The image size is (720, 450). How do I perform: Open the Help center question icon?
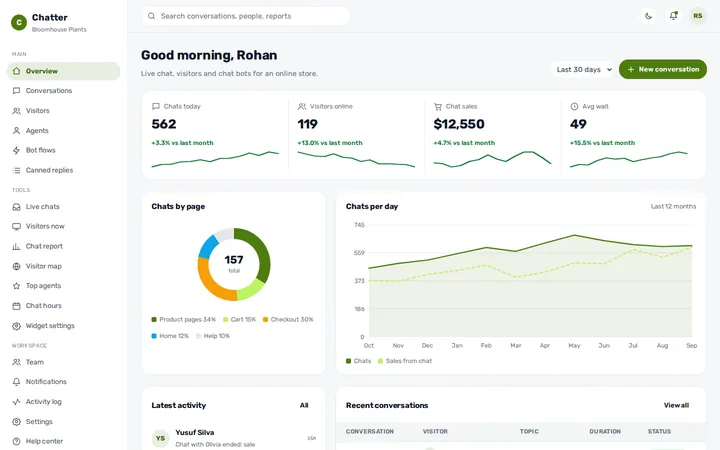coord(17,441)
